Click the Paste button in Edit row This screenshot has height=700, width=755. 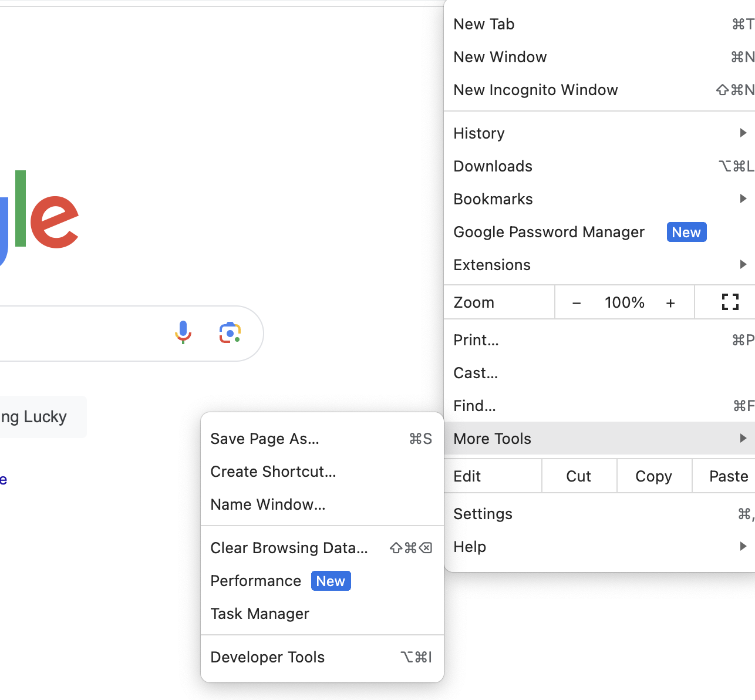pos(728,476)
